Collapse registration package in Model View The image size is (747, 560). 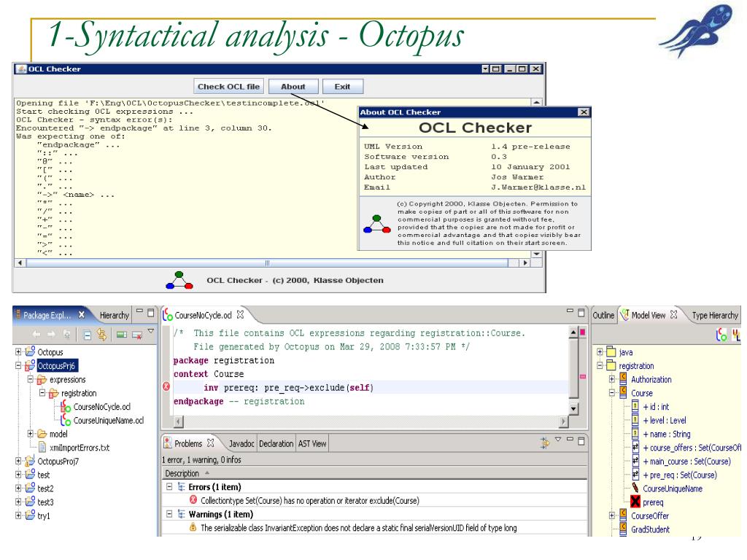(600, 366)
